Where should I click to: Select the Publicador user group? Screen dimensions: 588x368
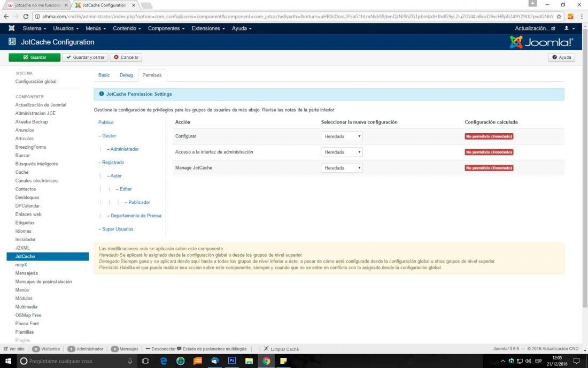[x=137, y=202]
